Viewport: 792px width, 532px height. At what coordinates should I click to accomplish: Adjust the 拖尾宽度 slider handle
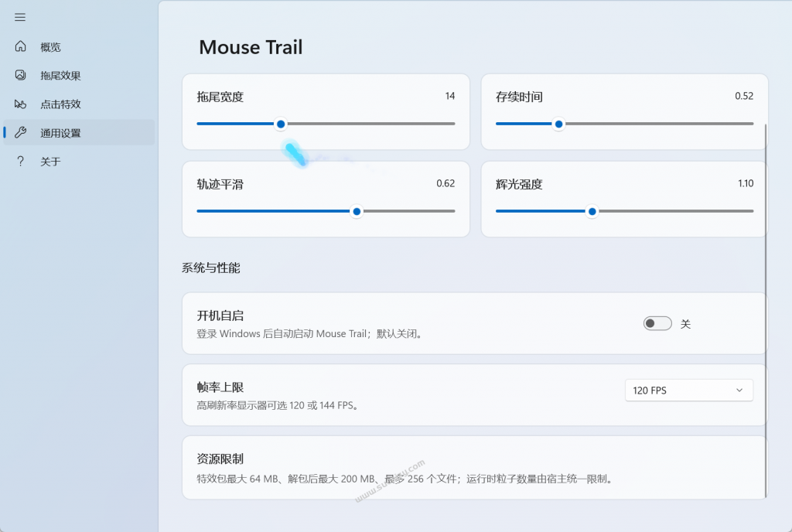point(281,124)
